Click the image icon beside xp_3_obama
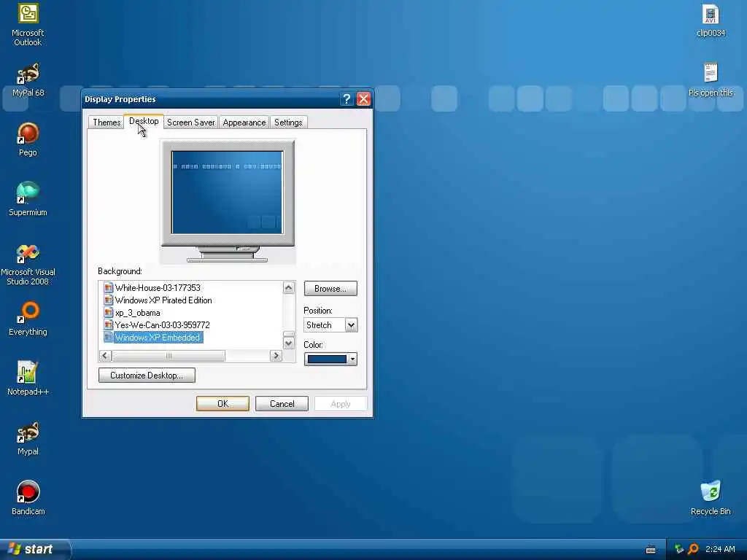 pos(108,312)
